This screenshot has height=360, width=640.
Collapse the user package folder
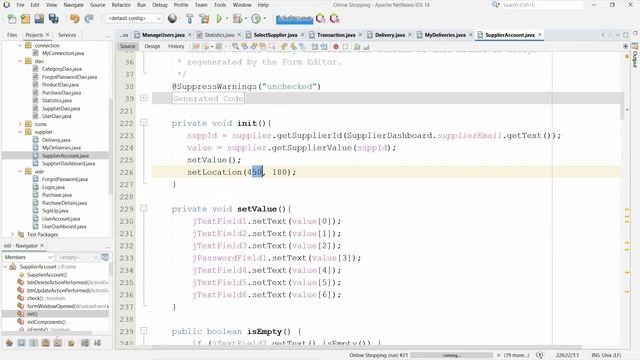20,171
